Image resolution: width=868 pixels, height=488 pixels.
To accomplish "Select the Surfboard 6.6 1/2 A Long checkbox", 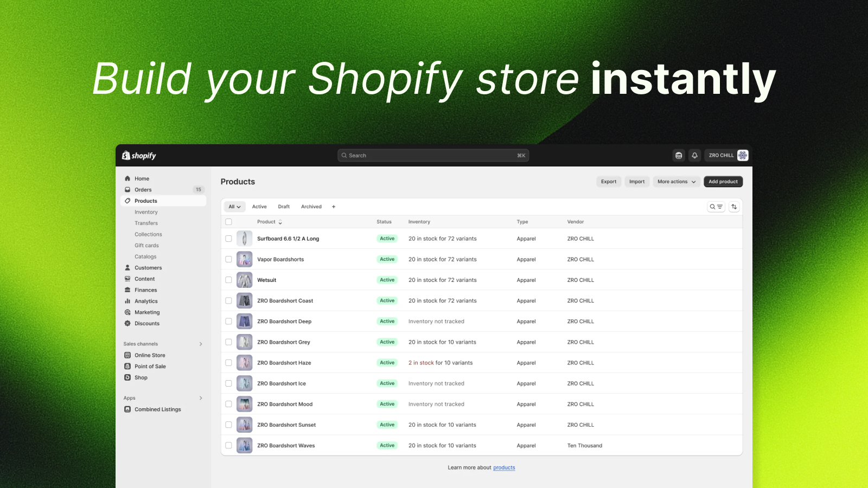I will click(x=228, y=239).
